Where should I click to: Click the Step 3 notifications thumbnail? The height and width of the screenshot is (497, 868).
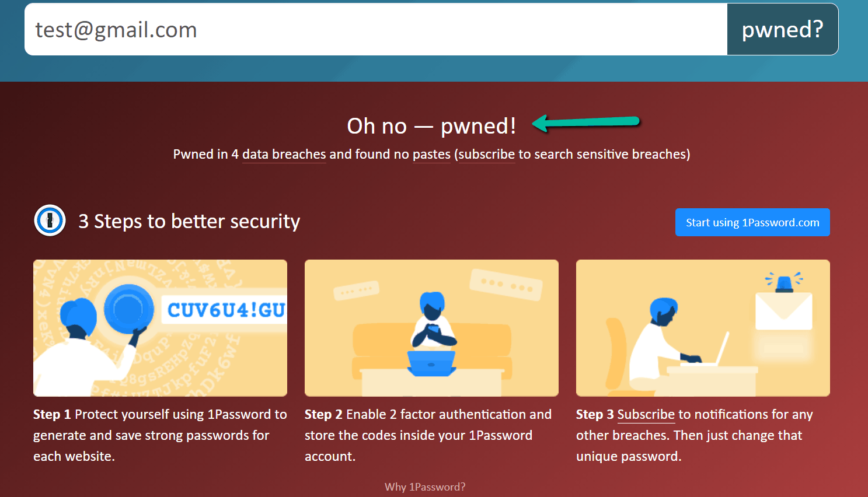703,328
